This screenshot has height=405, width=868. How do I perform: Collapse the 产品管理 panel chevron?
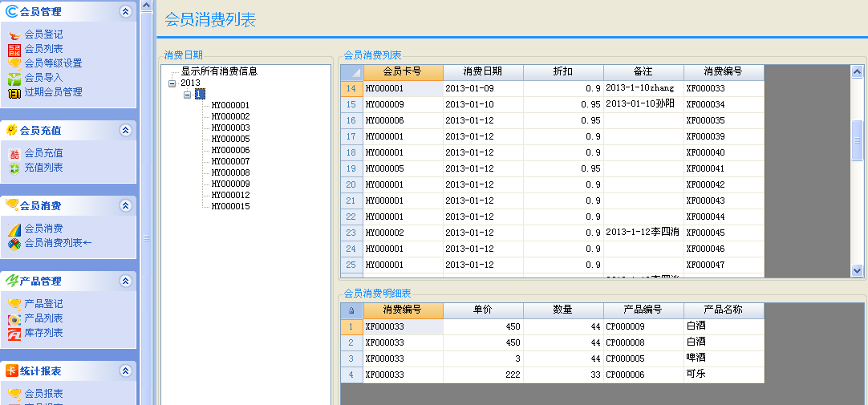pyautogui.click(x=124, y=281)
